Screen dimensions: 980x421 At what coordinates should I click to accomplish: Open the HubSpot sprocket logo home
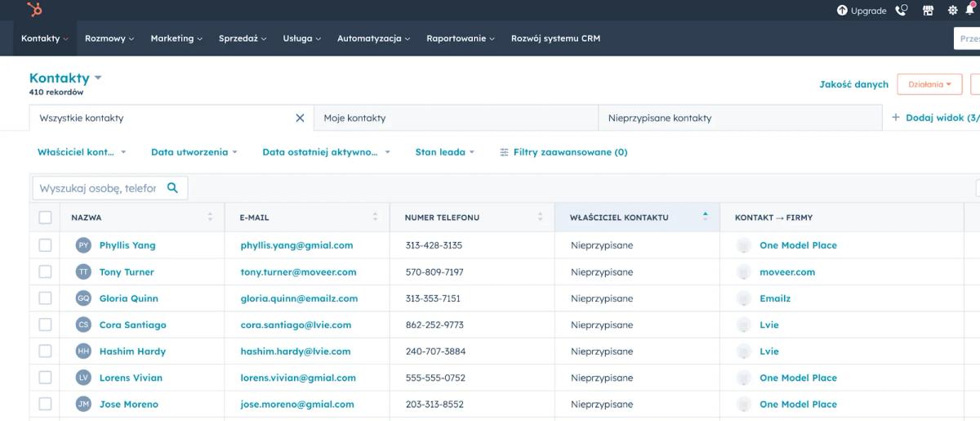(x=34, y=10)
